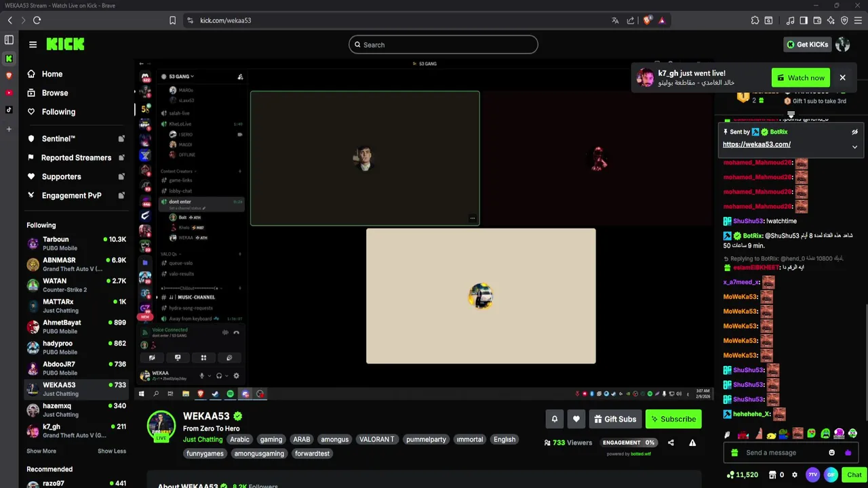The image size is (868, 488).
Task: Open Brave Shields lion icon
Action: point(647,20)
